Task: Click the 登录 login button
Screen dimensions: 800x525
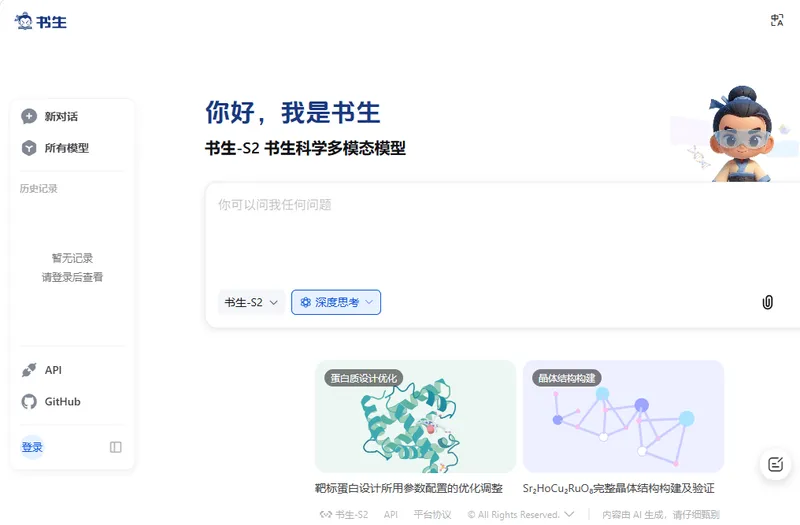Action: 32,447
